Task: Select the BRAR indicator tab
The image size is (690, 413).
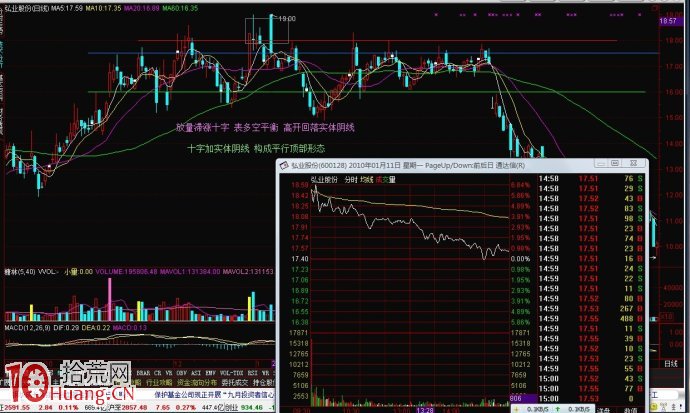Action: [x=143, y=373]
